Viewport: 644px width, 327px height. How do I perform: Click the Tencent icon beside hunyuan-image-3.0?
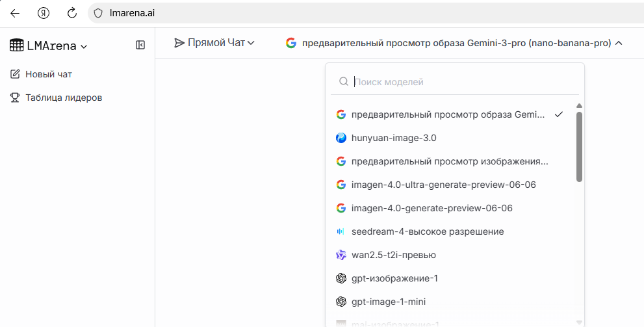[341, 138]
